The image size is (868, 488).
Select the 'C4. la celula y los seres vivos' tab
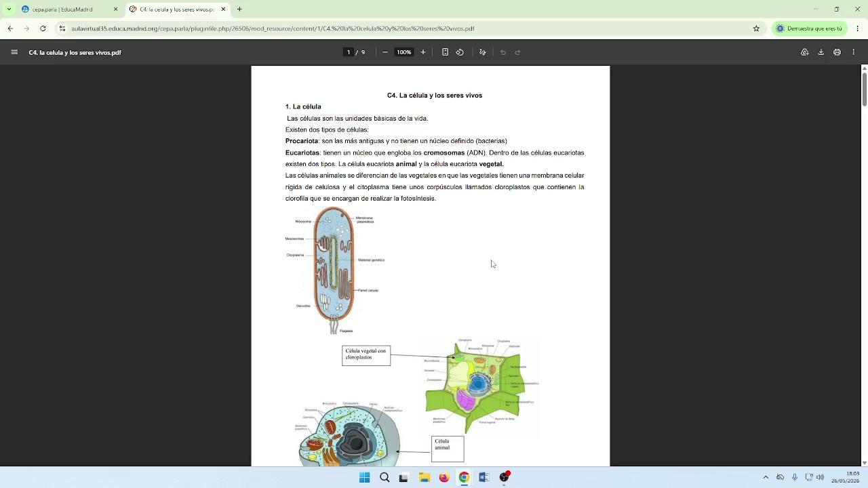tap(178, 9)
